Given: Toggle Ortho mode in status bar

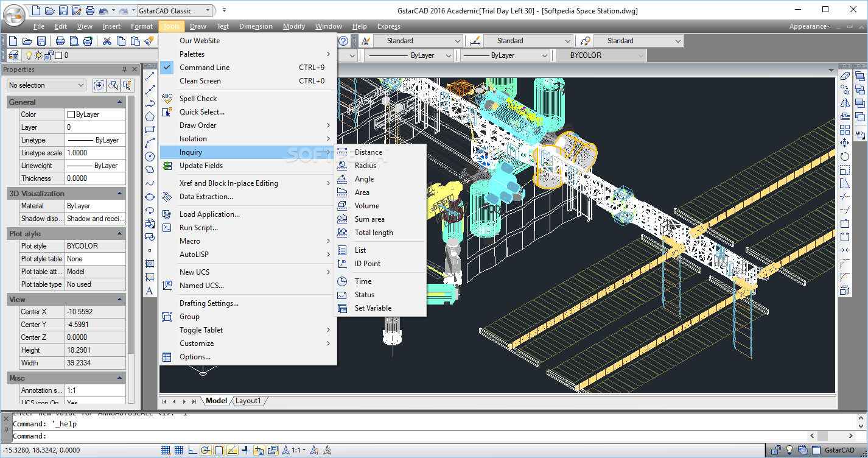Looking at the screenshot, I should pyautogui.click(x=192, y=451).
